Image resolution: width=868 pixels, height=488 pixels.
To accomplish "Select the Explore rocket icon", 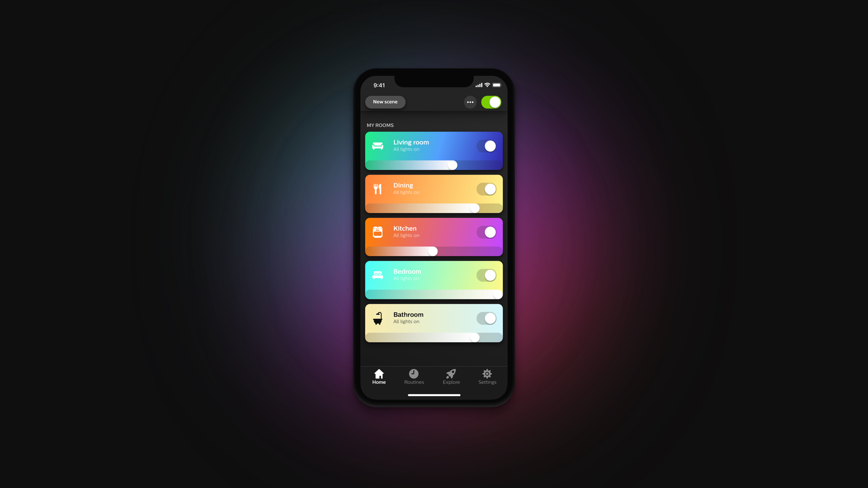I will [x=451, y=373].
